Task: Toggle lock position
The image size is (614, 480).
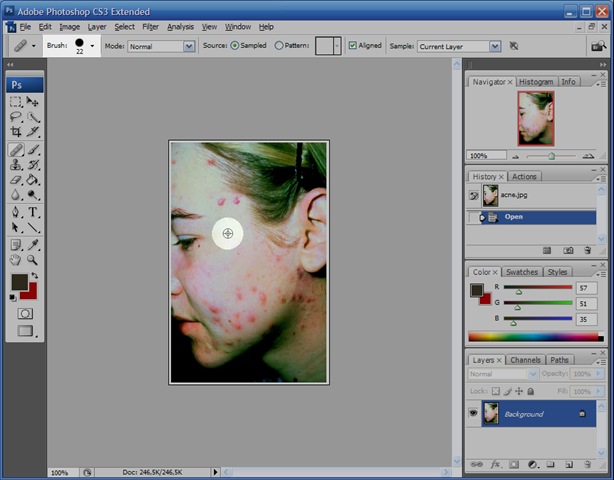Action: [x=519, y=391]
